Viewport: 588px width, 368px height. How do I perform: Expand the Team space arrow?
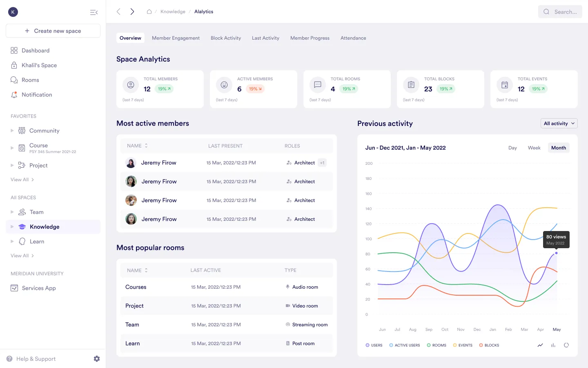[12, 212]
